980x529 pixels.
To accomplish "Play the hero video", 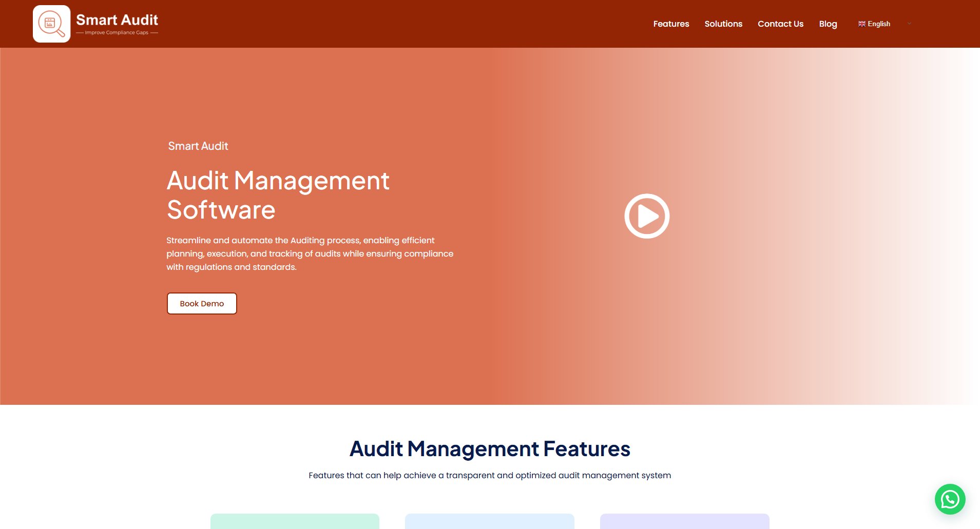I will 647,216.
